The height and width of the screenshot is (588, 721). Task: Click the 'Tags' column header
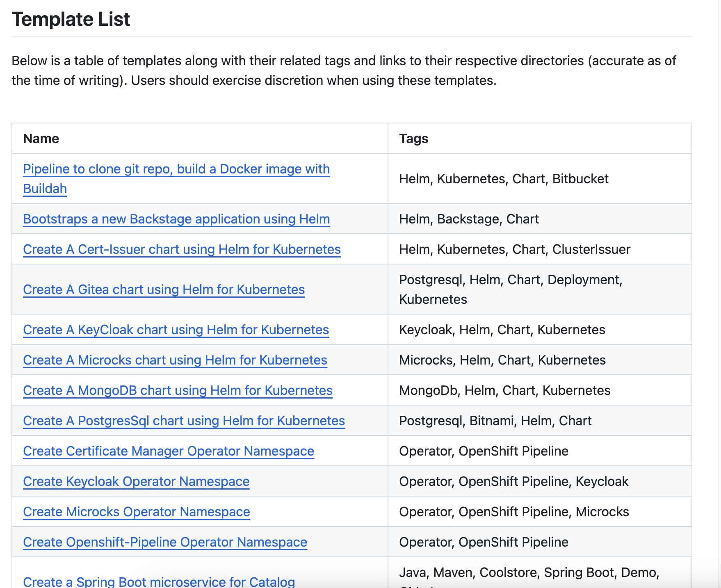tap(413, 139)
